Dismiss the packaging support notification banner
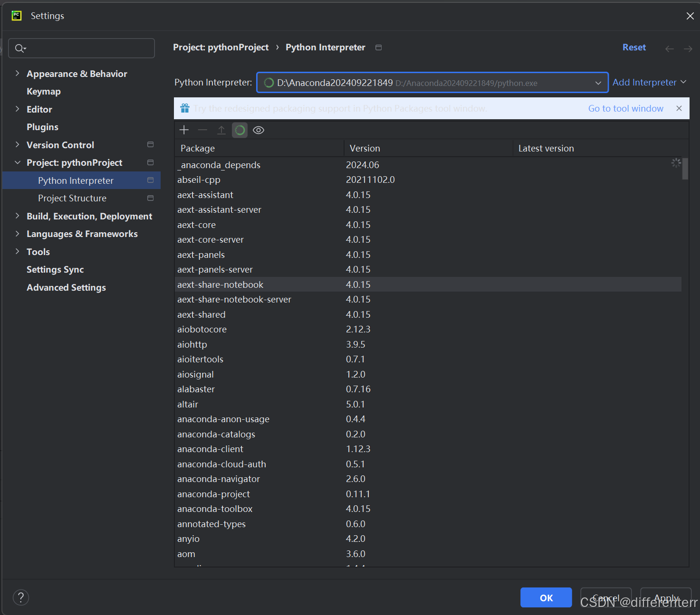This screenshot has height=615, width=700. [x=679, y=108]
